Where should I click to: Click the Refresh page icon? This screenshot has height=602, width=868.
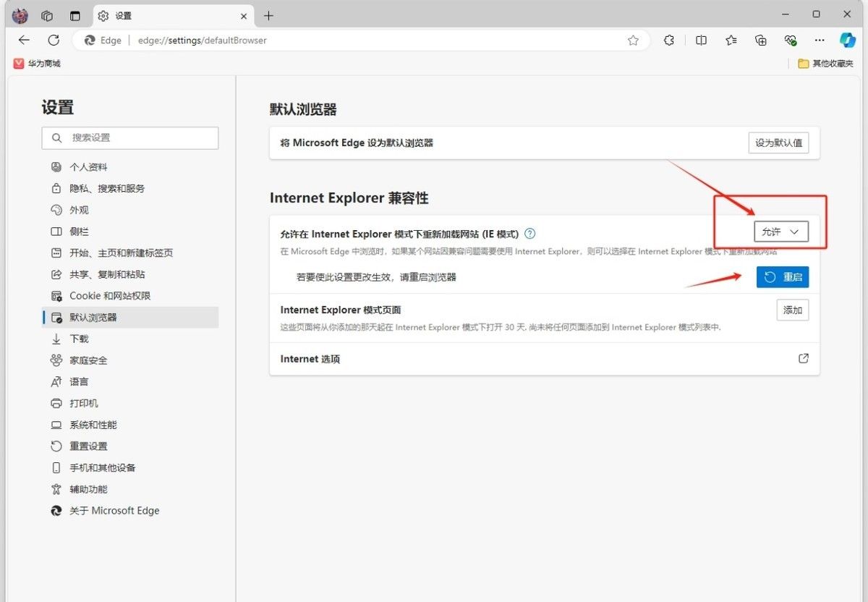click(54, 41)
